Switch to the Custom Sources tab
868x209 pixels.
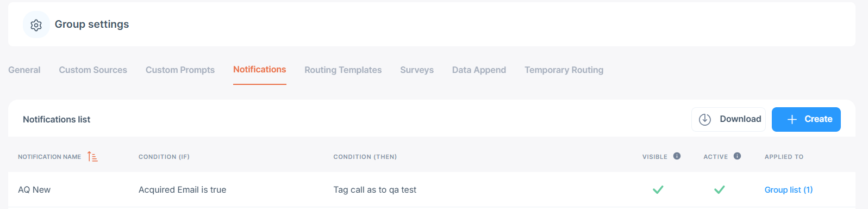coord(93,70)
